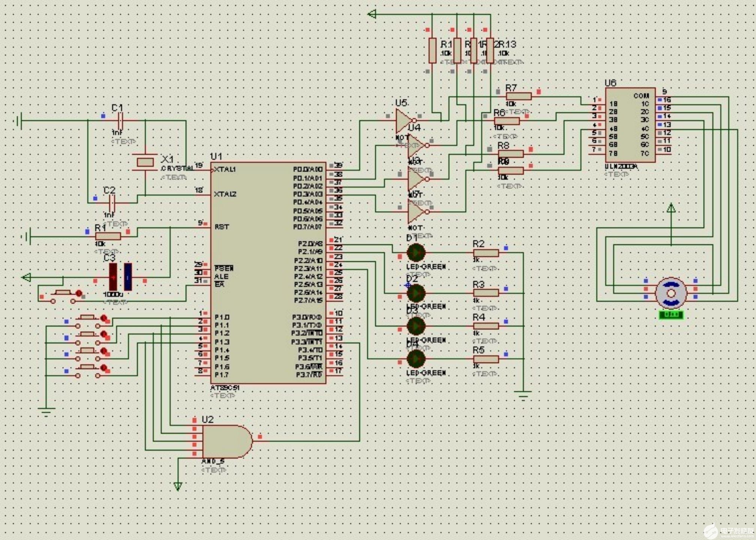
Task: Click the power terminal above the pull-up resistors
Action: click(372, 14)
